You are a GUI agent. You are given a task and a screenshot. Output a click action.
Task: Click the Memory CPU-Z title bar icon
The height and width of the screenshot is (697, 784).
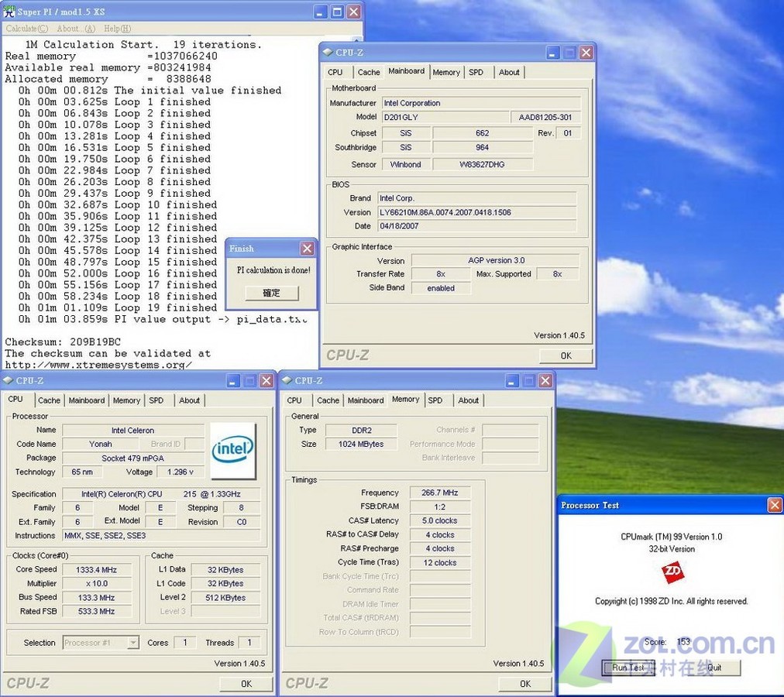pyautogui.click(x=287, y=380)
